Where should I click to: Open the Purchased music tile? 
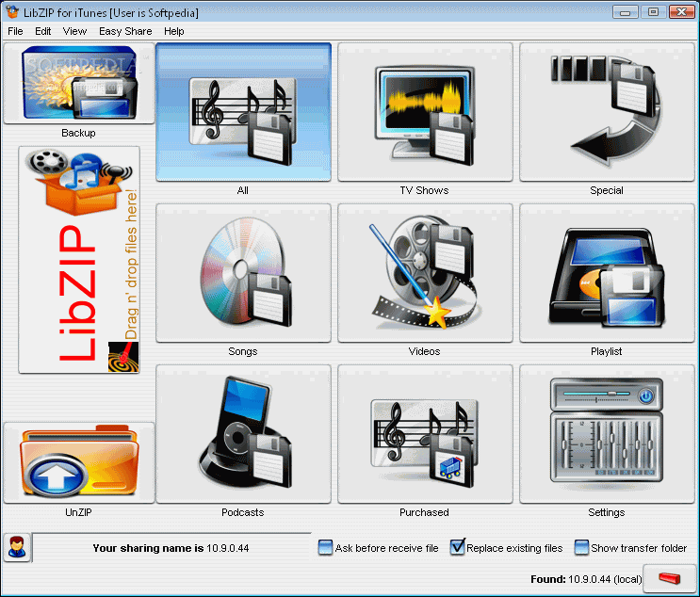point(425,434)
